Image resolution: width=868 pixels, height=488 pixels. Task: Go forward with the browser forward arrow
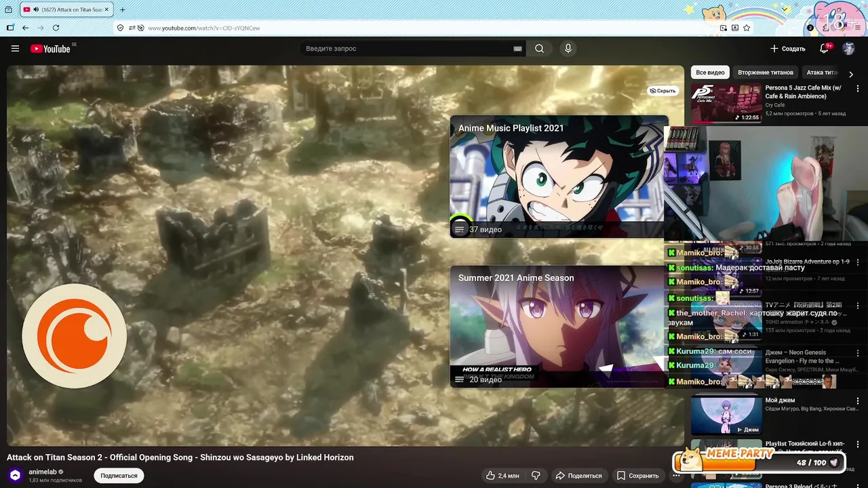[x=41, y=28]
